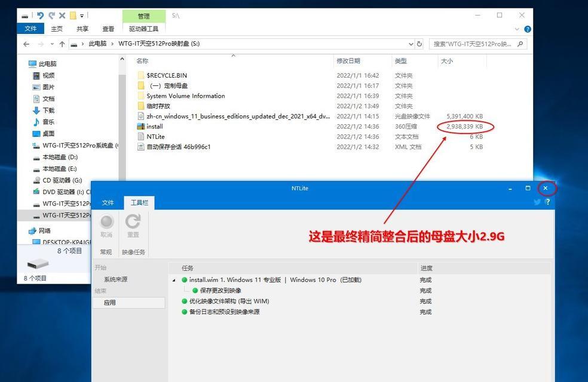Sort files by 大小 column header

pyautogui.click(x=446, y=61)
